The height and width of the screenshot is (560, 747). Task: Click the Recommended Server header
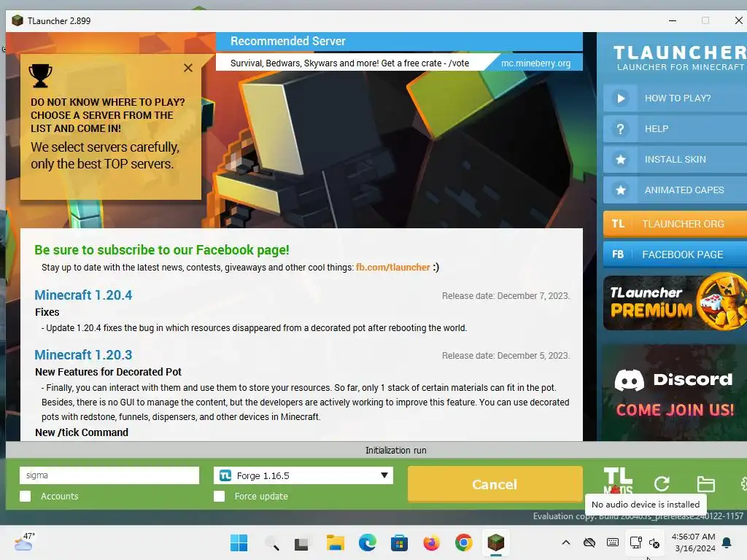pos(399,42)
